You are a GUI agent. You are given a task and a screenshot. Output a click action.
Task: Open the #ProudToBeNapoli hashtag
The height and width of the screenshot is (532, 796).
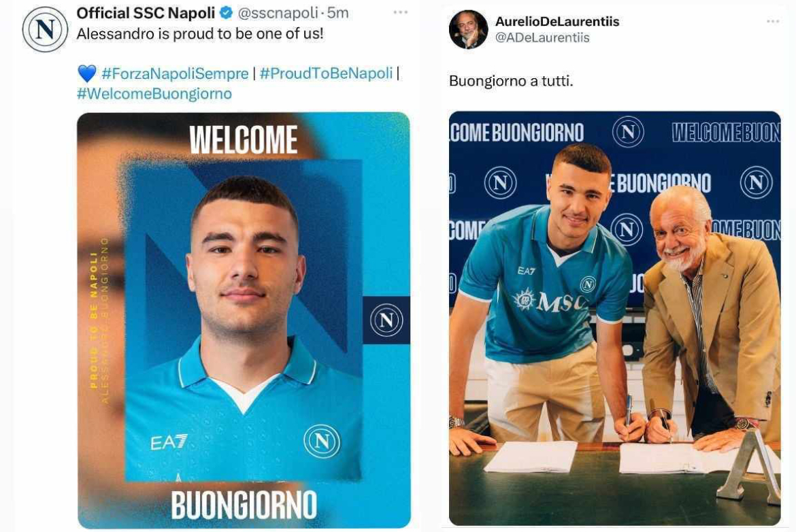coord(326,73)
